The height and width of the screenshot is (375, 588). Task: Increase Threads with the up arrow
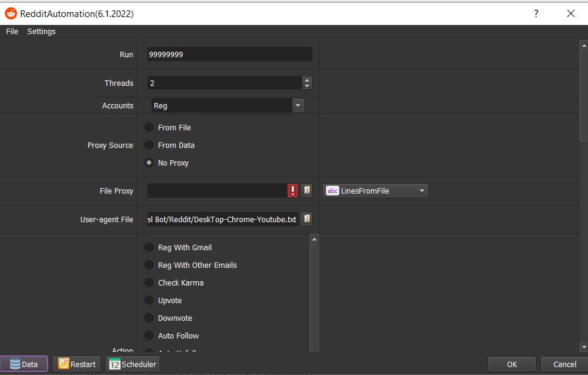click(307, 80)
